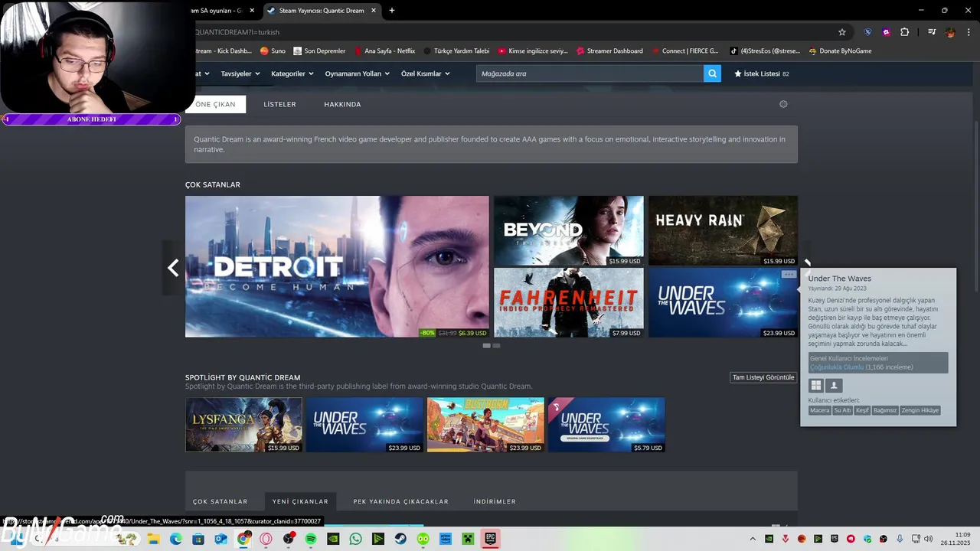This screenshot has height=551, width=980.
Task: Switch to the LİSTELER tab
Action: [279, 104]
